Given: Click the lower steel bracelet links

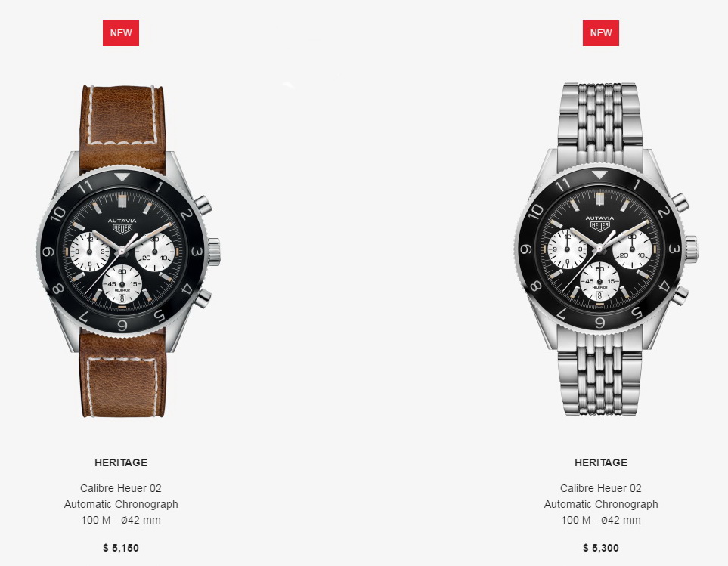Looking at the screenshot, I should [599, 373].
